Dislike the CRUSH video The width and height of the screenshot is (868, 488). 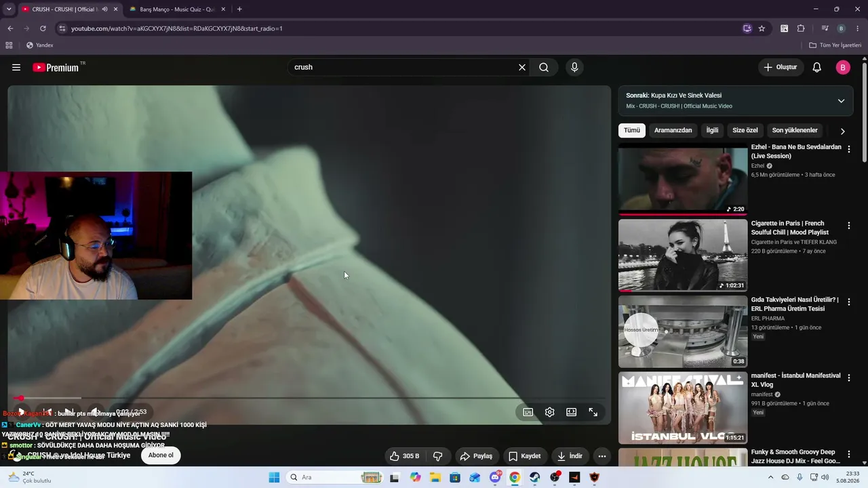[438, 456]
